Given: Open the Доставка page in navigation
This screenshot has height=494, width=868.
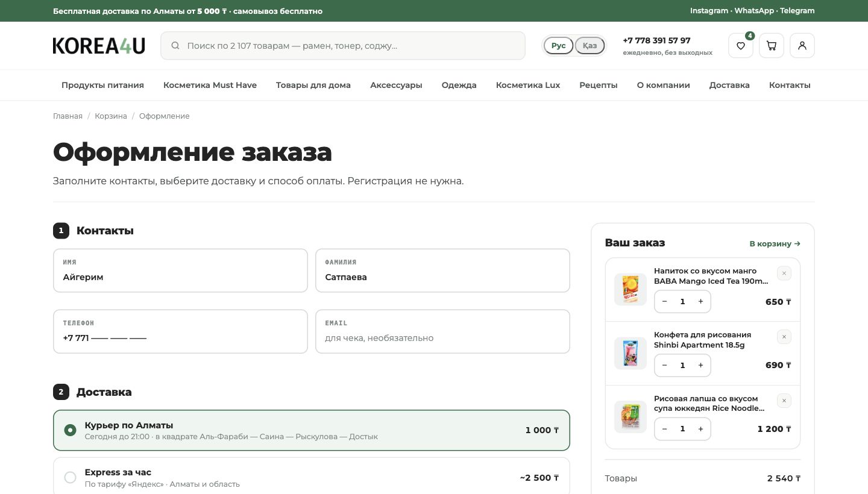Looking at the screenshot, I should point(729,85).
